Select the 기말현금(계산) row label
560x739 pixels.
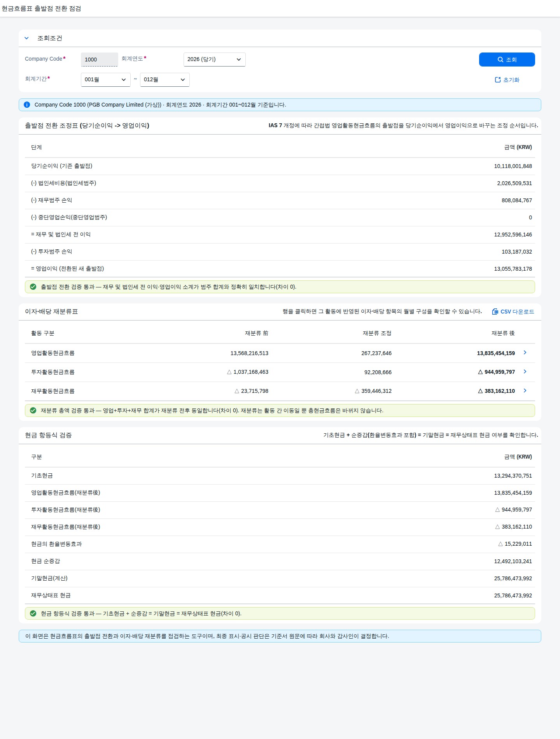click(49, 578)
